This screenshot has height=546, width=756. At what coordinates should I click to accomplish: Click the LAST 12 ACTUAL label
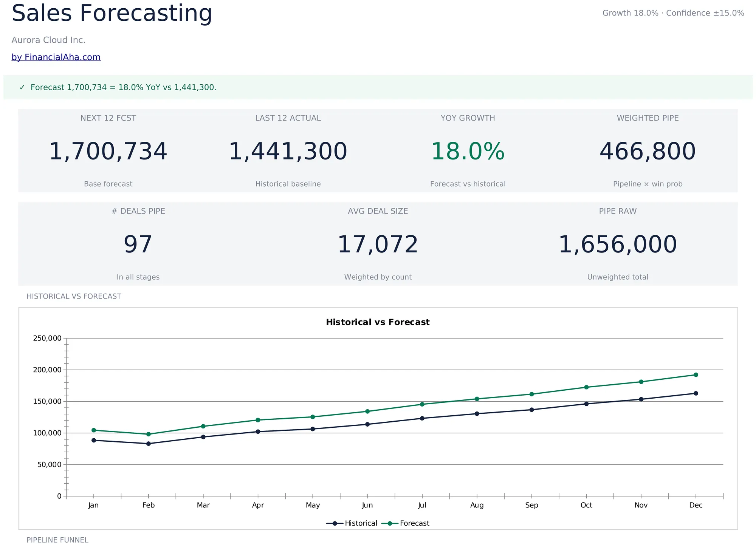click(288, 118)
